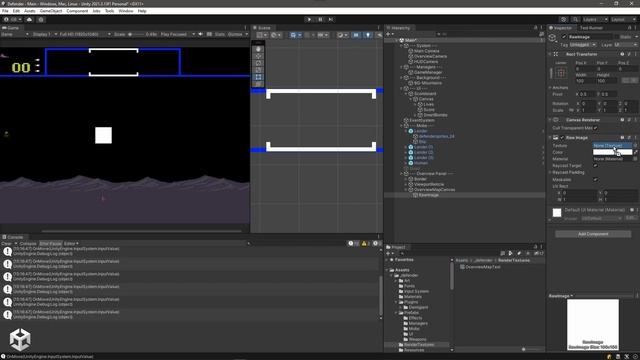
Task: Select the Transform tool in Scene toolbar
Action: pos(258,84)
